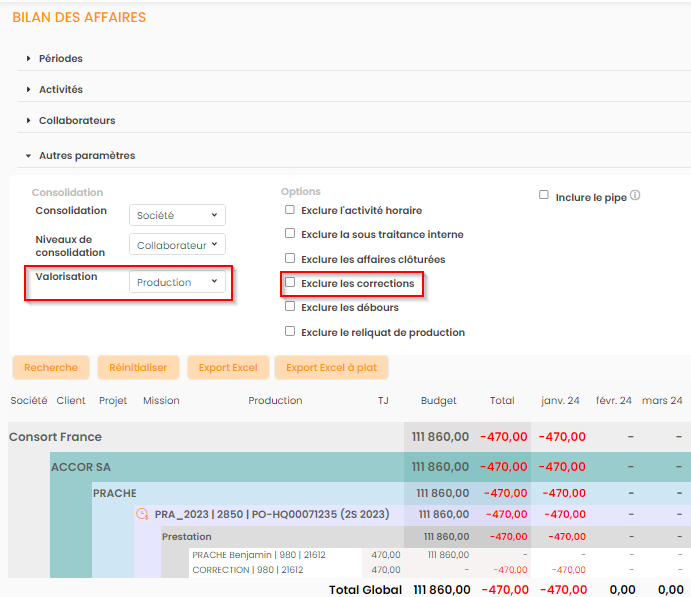Image resolution: width=691 pixels, height=597 pixels.
Task: Open the Valorisation dropdown set to Production
Action: pos(177,283)
